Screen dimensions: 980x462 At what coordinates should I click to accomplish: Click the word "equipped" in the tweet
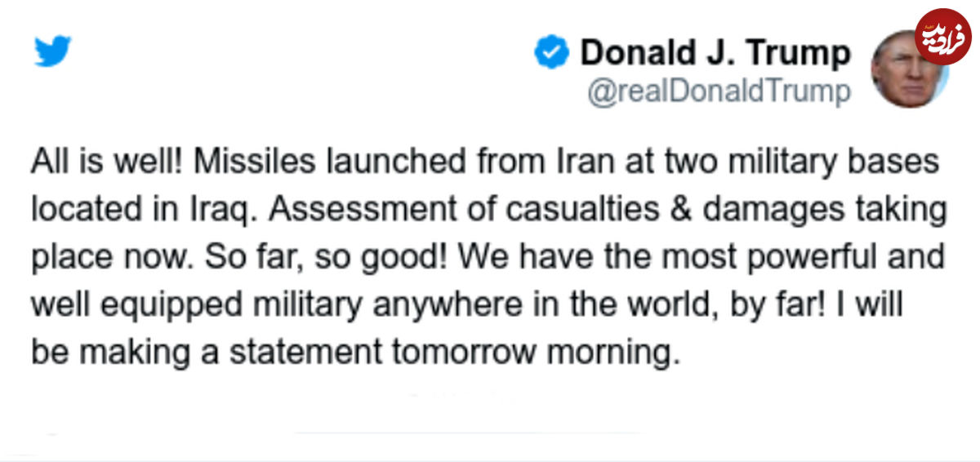tap(153, 305)
